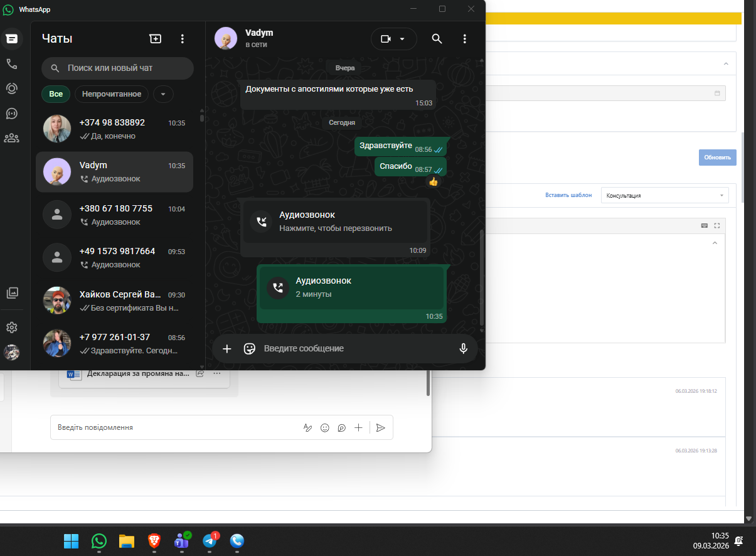Open chat with +49 1573 9817664
Image resolution: width=756 pixels, height=556 pixels.
(x=114, y=257)
